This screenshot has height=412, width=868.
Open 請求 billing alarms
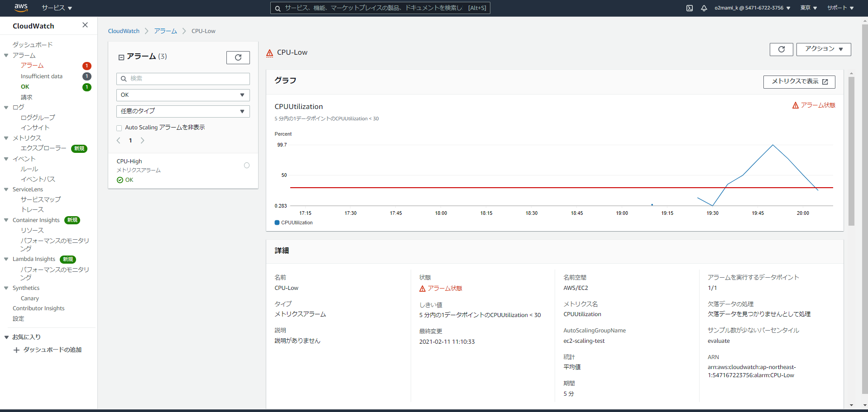(26, 97)
